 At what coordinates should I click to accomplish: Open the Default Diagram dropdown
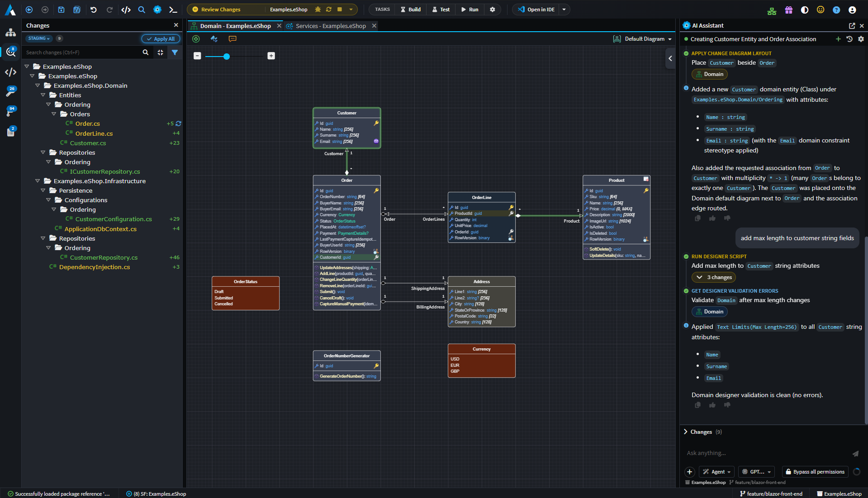[642, 39]
